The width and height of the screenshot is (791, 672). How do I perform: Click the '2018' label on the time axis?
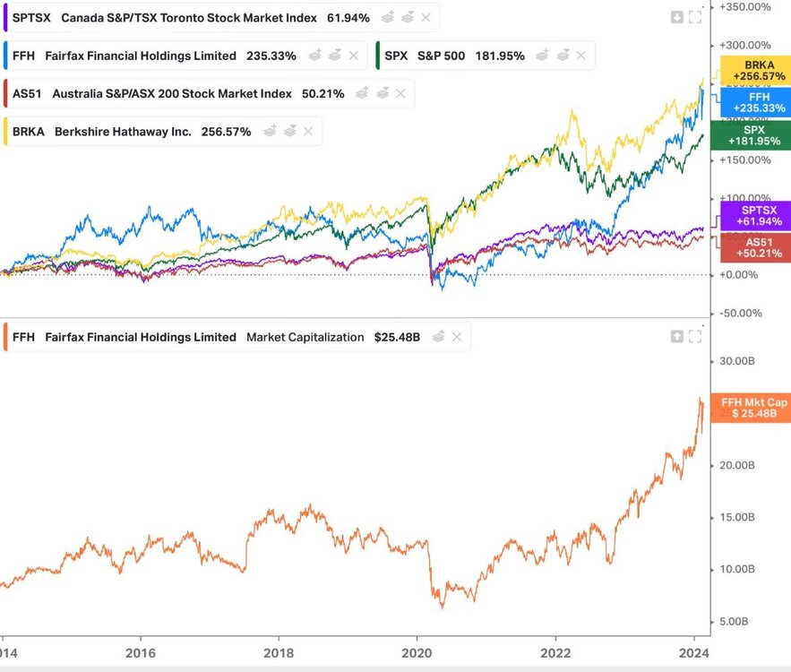279,653
